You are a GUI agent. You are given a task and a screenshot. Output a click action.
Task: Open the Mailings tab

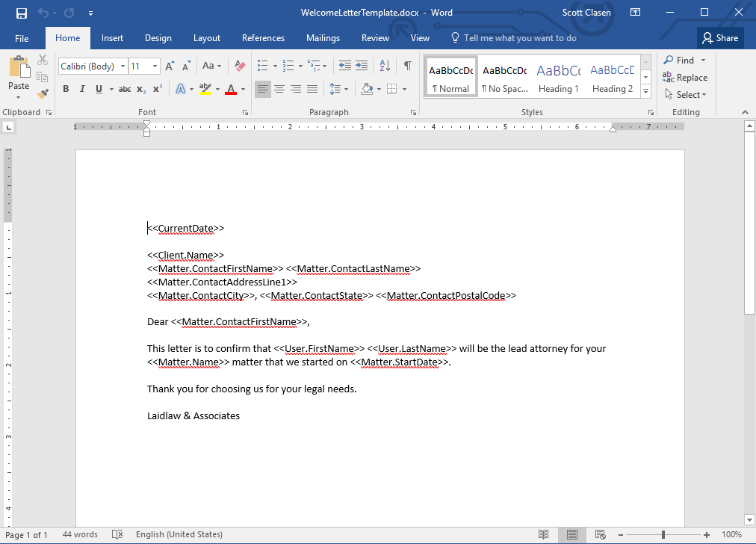coord(323,38)
